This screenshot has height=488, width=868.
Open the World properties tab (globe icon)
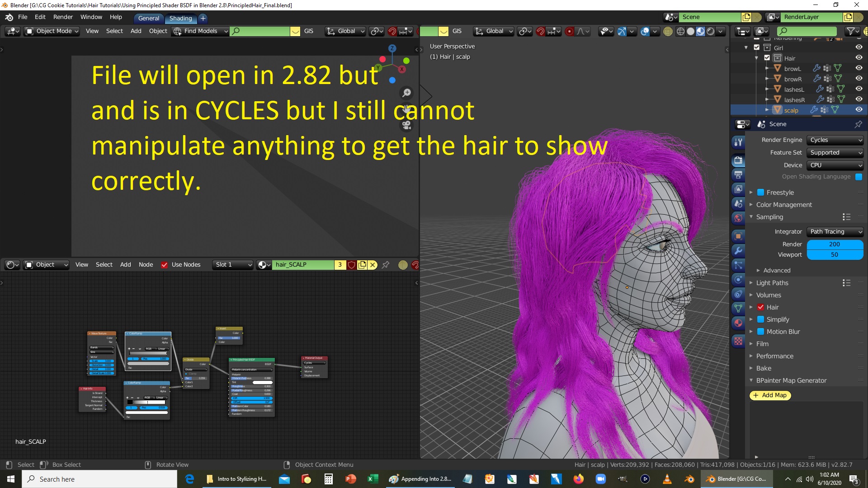coord(738,218)
